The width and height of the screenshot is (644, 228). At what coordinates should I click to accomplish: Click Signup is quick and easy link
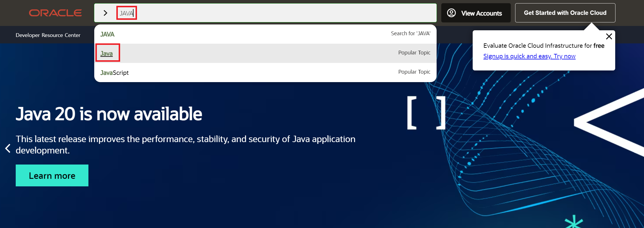coord(529,56)
